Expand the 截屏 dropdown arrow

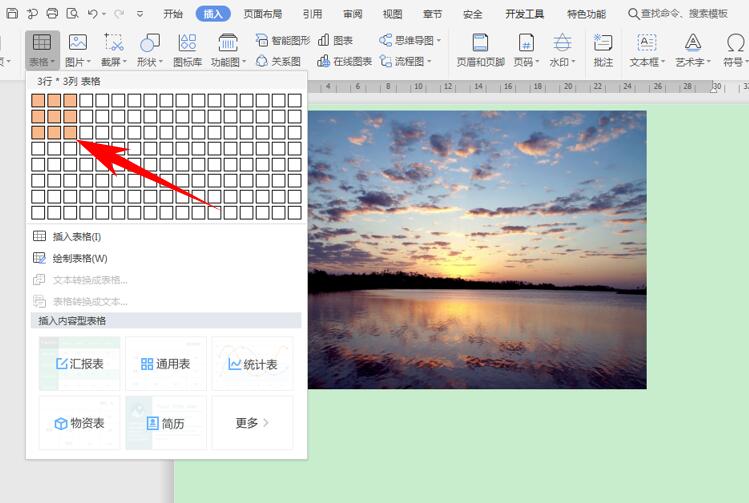(x=125, y=62)
